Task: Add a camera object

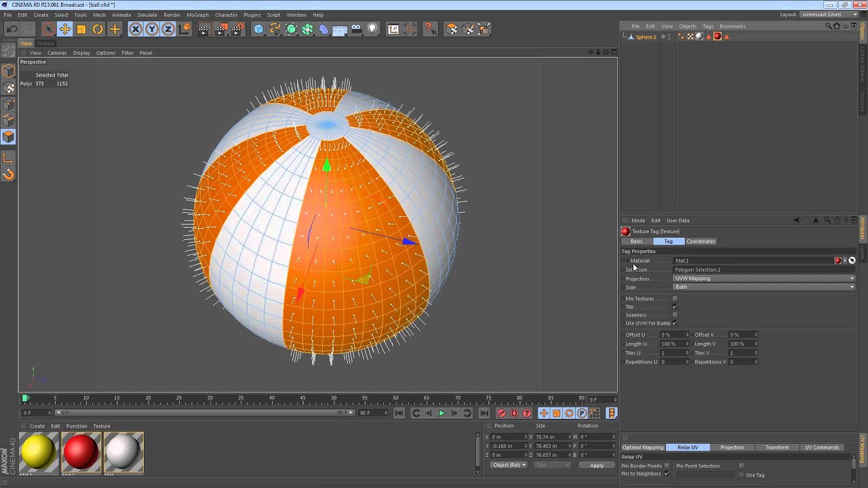Action: pos(356,29)
